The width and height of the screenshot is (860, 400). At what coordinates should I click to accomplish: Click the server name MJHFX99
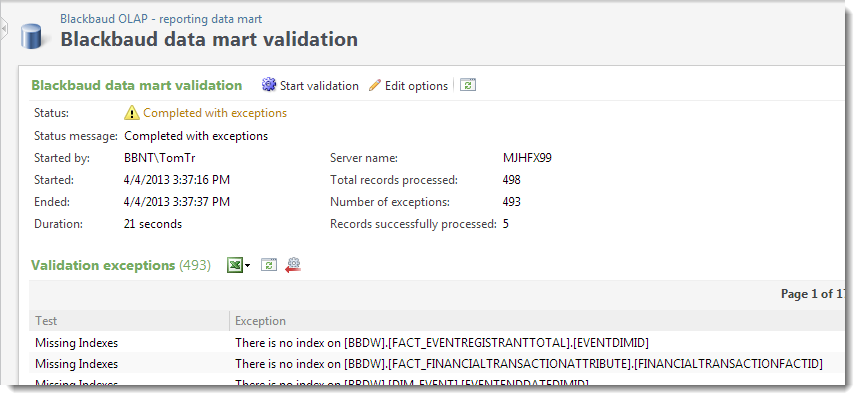coord(527,158)
